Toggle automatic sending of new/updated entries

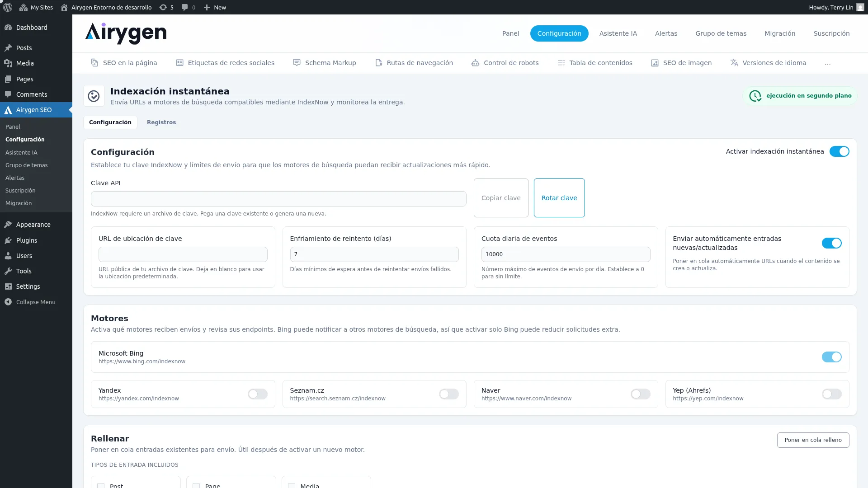point(831,243)
